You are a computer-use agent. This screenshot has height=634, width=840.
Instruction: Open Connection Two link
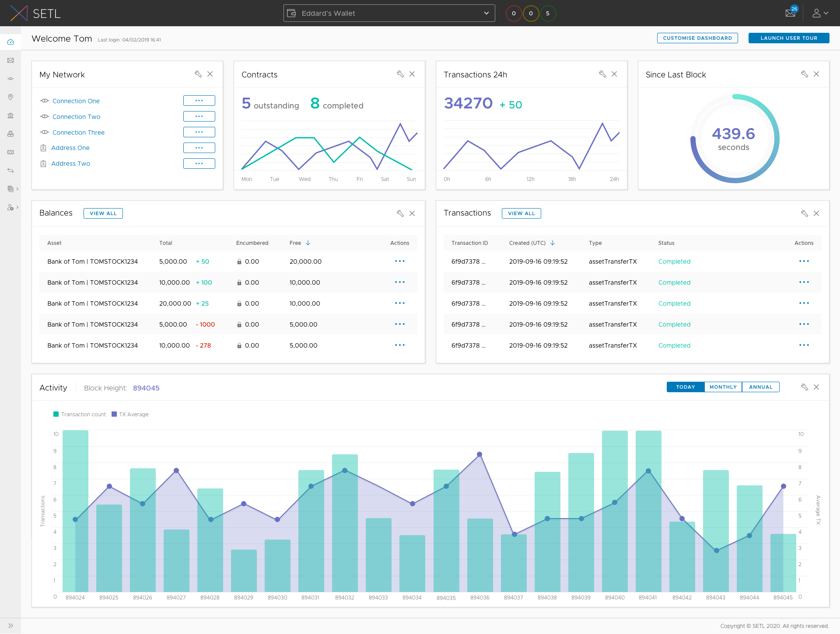click(x=77, y=117)
